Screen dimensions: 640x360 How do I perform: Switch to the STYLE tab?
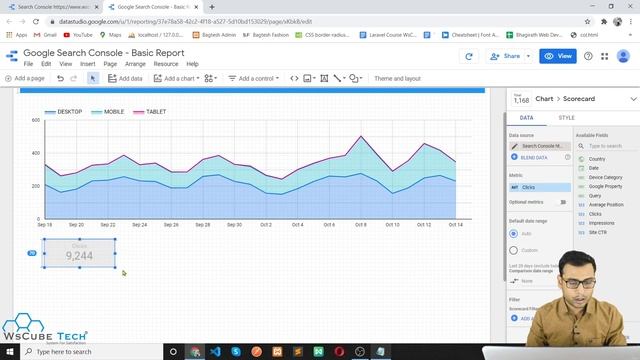point(567,118)
